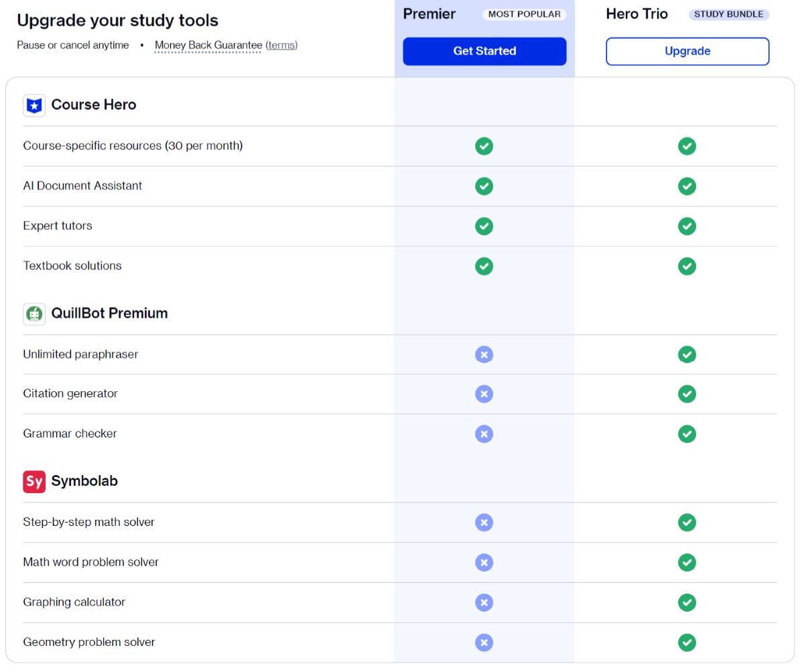Viewport: 804px width, 672px height.
Task: Click the Get Started button for Premier
Action: (x=484, y=51)
